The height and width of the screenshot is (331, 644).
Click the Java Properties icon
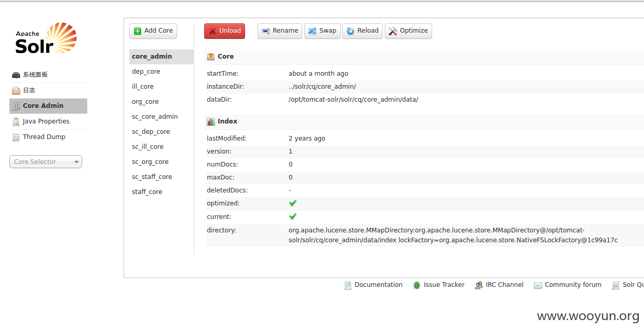(x=16, y=122)
